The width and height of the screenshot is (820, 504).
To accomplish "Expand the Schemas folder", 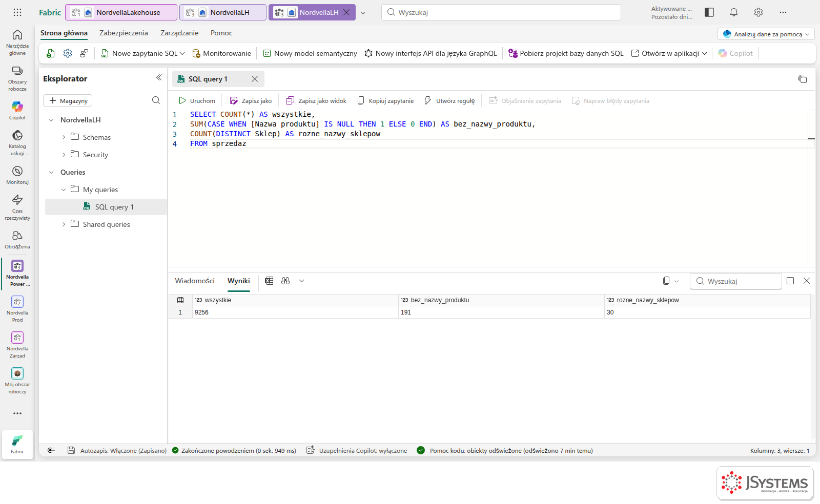I will (x=64, y=137).
